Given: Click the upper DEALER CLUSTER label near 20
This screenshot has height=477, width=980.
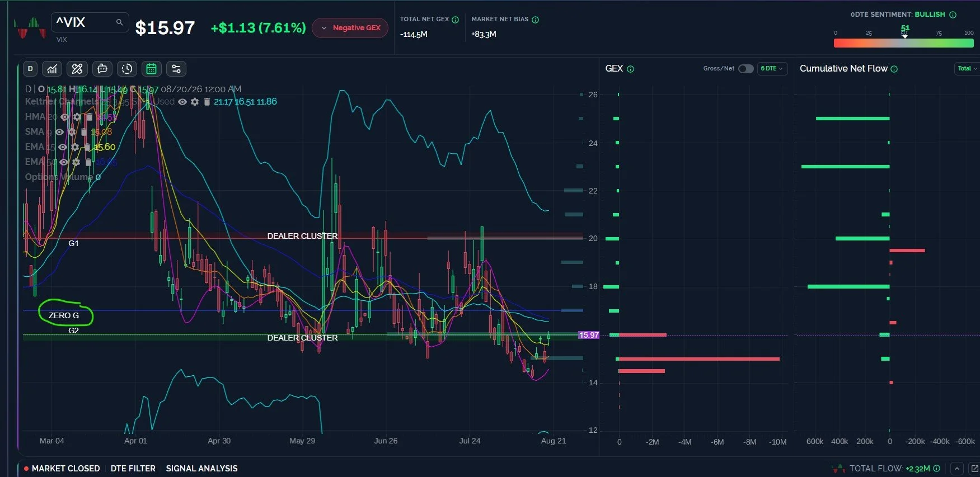Looking at the screenshot, I should (302, 236).
